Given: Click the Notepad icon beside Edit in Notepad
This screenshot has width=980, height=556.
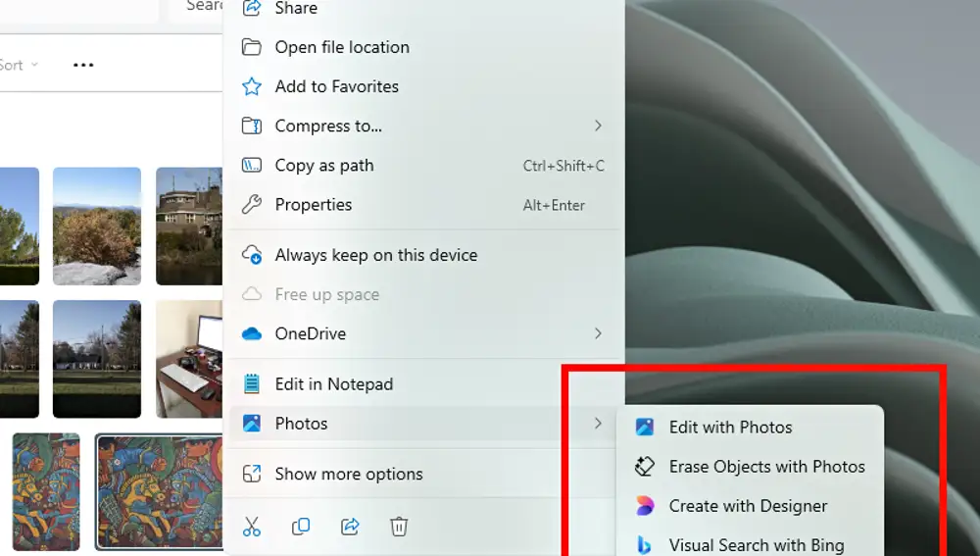Looking at the screenshot, I should 251,384.
